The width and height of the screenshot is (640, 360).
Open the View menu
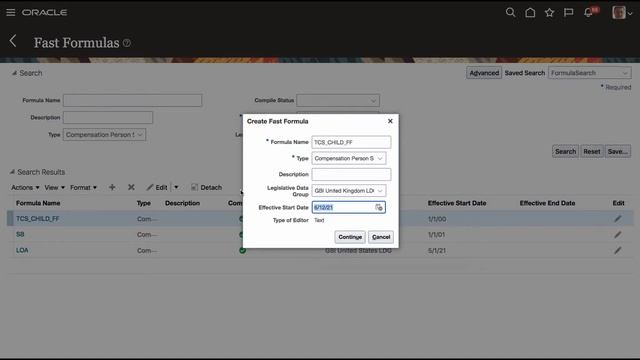(54, 187)
